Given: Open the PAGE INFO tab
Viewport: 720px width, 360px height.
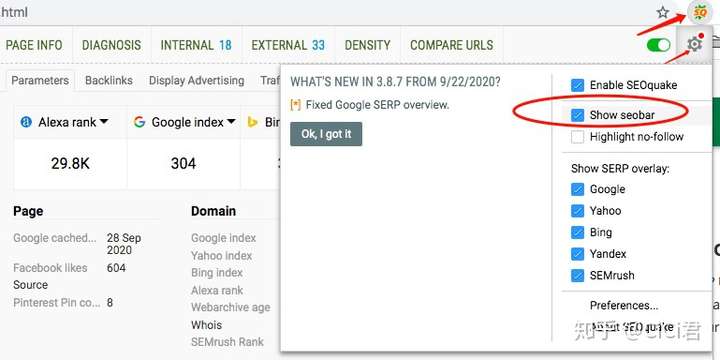Looking at the screenshot, I should 34,45.
